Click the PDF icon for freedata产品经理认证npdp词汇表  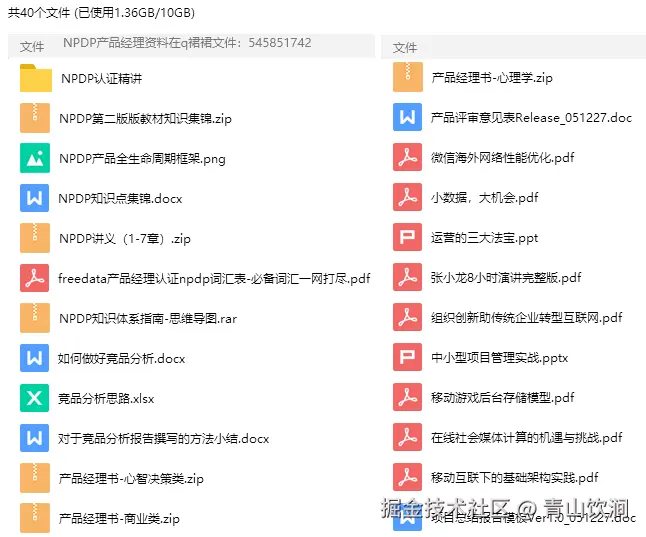tap(35, 278)
